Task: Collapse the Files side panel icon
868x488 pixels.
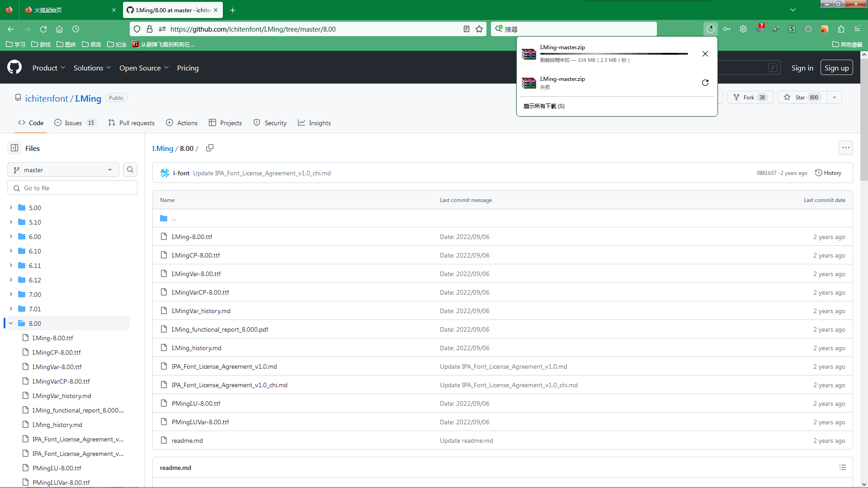Action: (14, 148)
